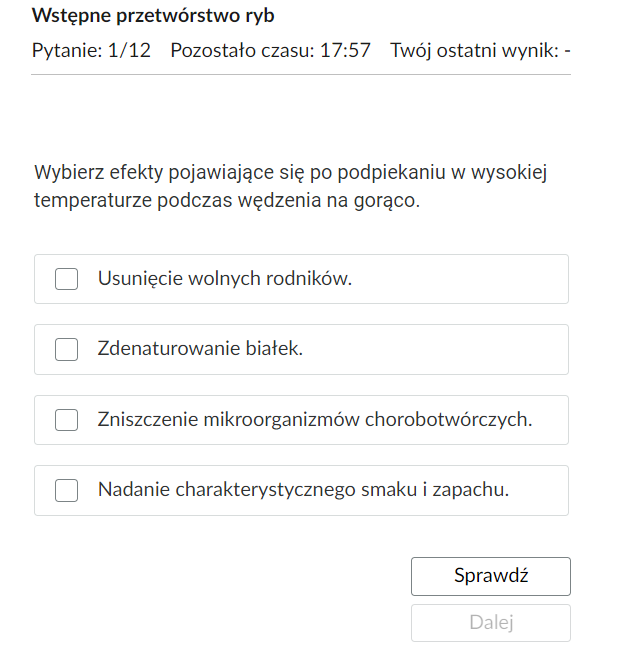The width and height of the screenshot is (628, 659).
Task: Submit answers with the Sprawdź button
Action: pyautogui.click(x=491, y=576)
